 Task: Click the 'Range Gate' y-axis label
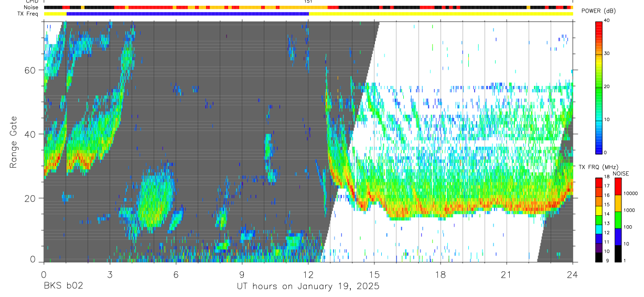(x=14, y=142)
